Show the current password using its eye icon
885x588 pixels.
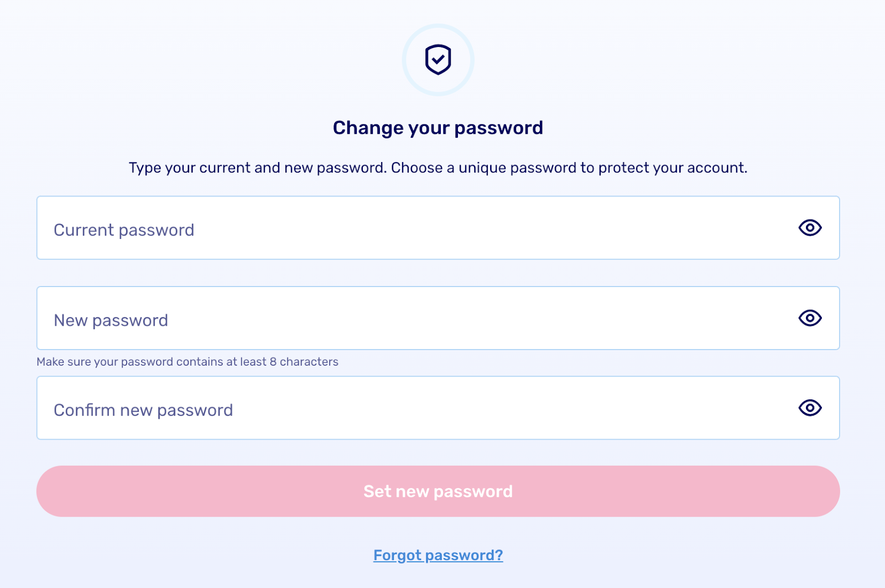[x=810, y=227]
